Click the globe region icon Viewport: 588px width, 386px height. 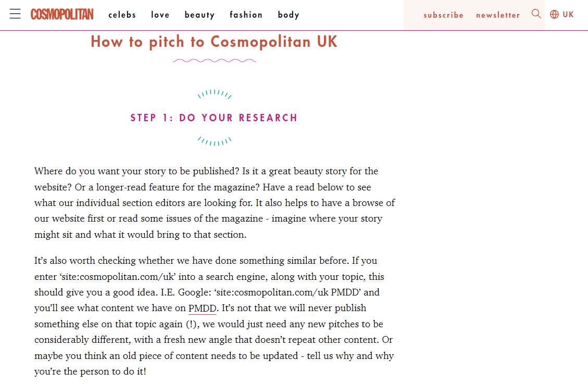(554, 15)
